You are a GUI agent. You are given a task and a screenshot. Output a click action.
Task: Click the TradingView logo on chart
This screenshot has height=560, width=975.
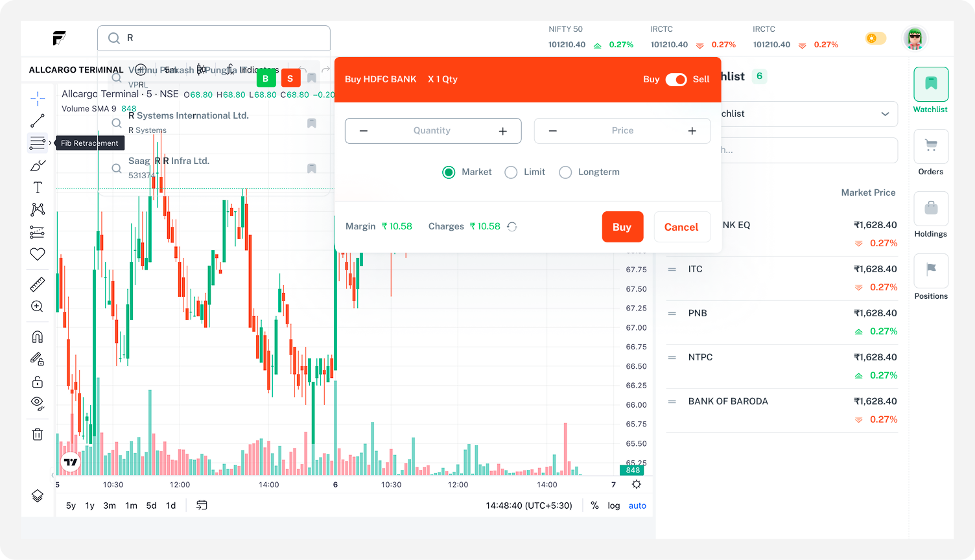[x=70, y=462]
